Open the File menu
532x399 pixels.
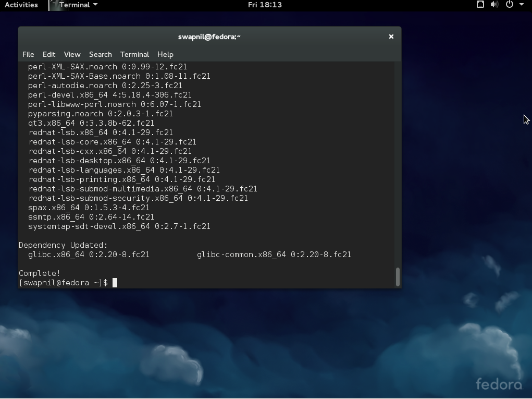[x=28, y=54]
